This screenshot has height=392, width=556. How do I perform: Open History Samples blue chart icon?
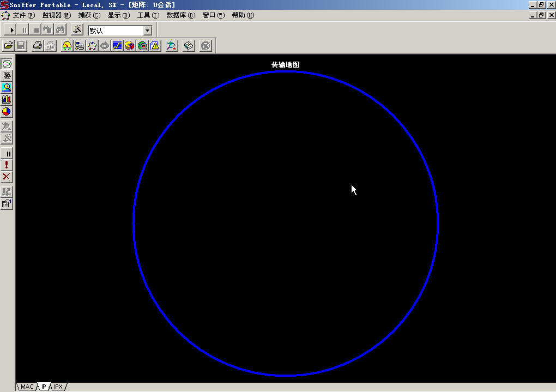117,46
